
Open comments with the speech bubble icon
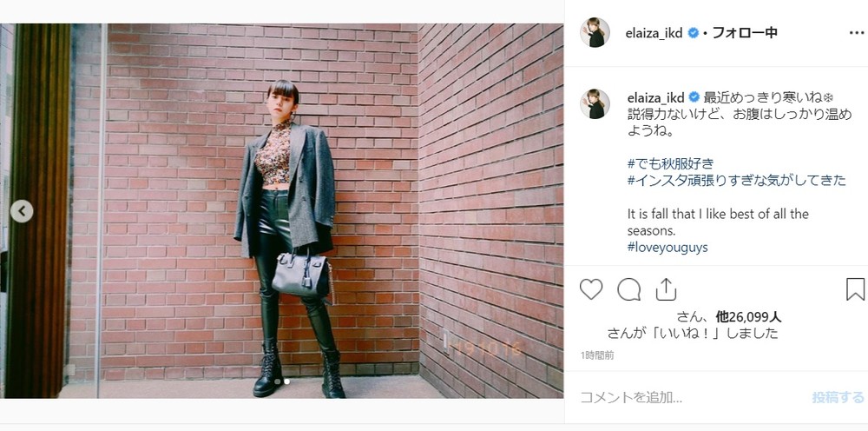tap(628, 289)
